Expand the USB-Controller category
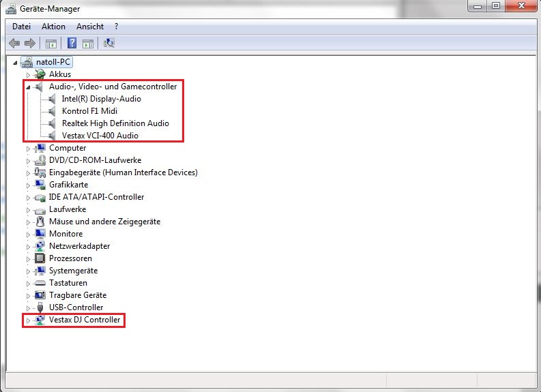This screenshot has width=541, height=392. [28, 308]
